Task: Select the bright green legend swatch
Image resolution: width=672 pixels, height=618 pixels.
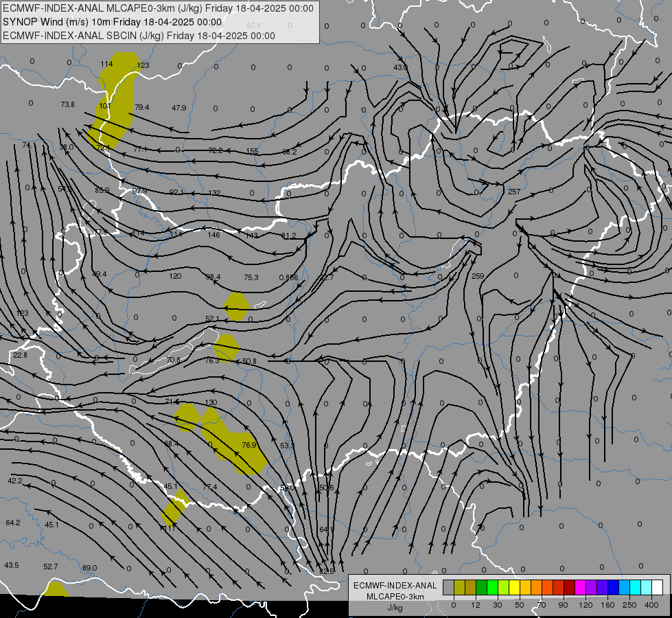Action: pos(492,588)
